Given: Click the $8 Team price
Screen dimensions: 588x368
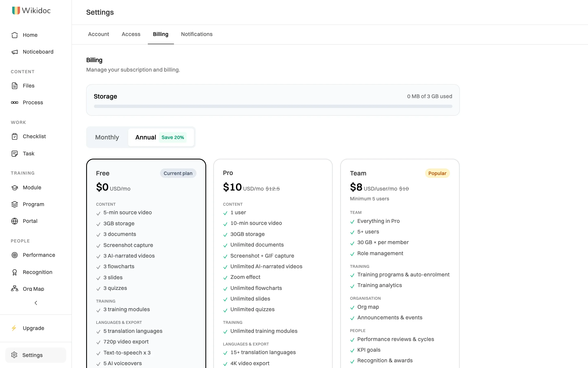Looking at the screenshot, I should [x=356, y=187].
